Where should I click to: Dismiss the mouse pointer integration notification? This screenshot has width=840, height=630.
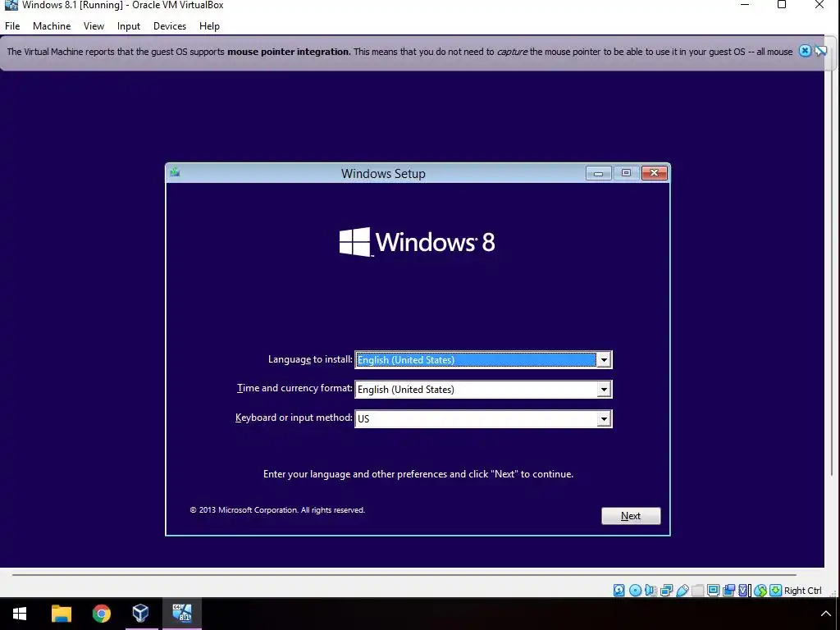point(805,51)
